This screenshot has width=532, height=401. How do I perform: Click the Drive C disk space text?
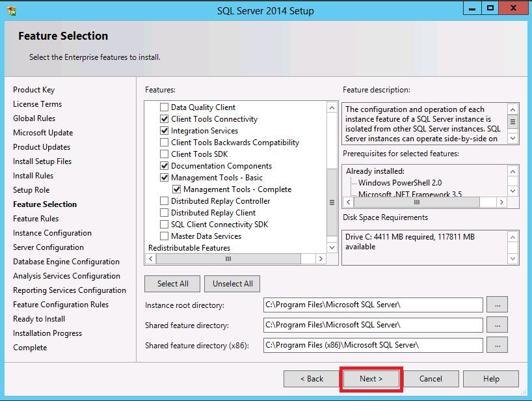410,242
